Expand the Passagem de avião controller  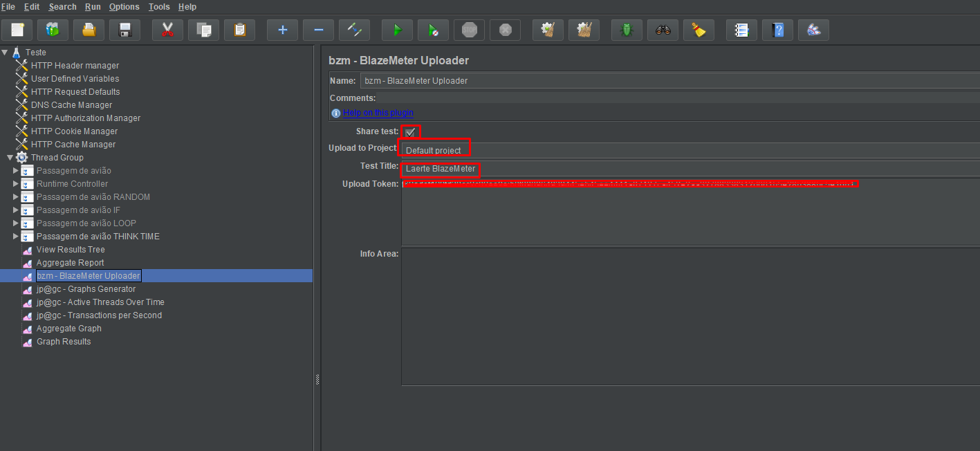click(16, 170)
